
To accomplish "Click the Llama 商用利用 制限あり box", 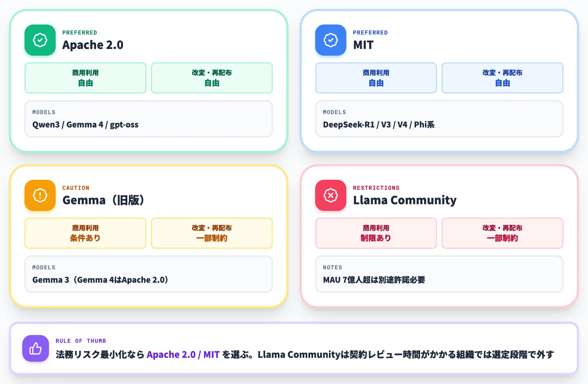I will tap(376, 233).
